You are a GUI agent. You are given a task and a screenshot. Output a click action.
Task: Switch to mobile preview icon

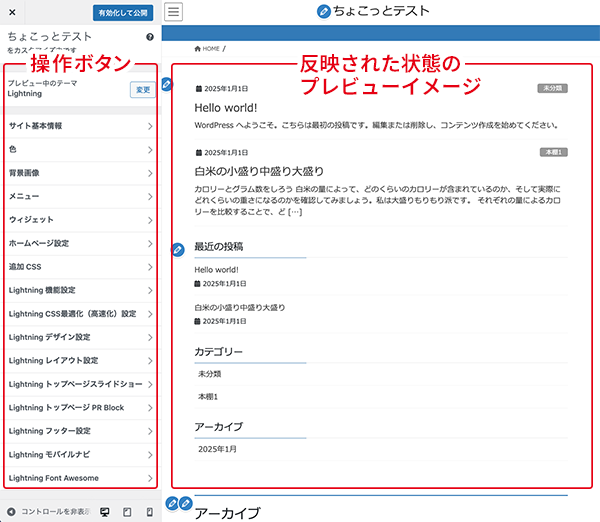point(149,511)
